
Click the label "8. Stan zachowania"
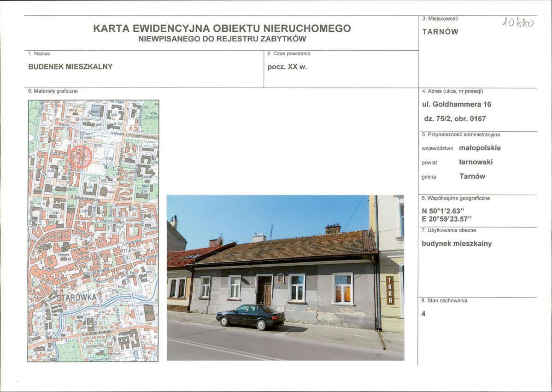point(444,300)
